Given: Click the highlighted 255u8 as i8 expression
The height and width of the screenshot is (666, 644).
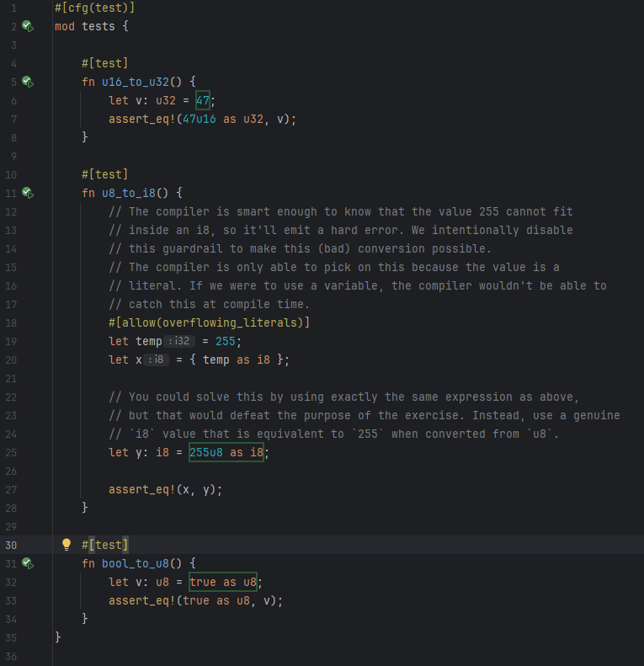Looking at the screenshot, I should pyautogui.click(x=226, y=452).
